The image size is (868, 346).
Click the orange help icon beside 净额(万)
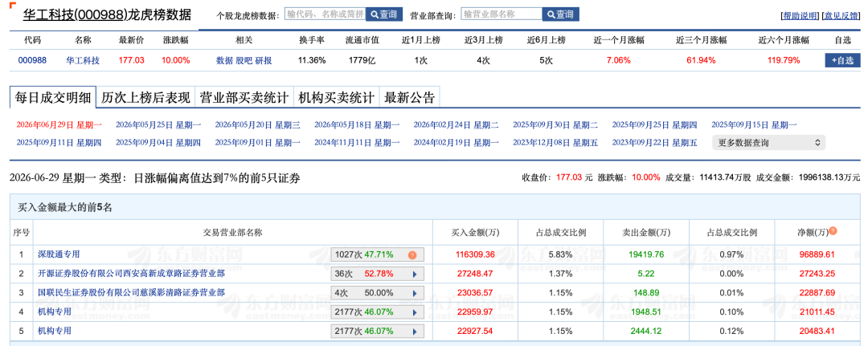[x=833, y=231]
